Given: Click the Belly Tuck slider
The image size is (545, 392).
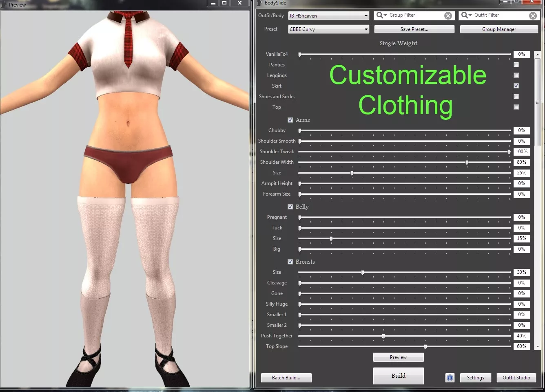Looking at the screenshot, I should [404, 228].
